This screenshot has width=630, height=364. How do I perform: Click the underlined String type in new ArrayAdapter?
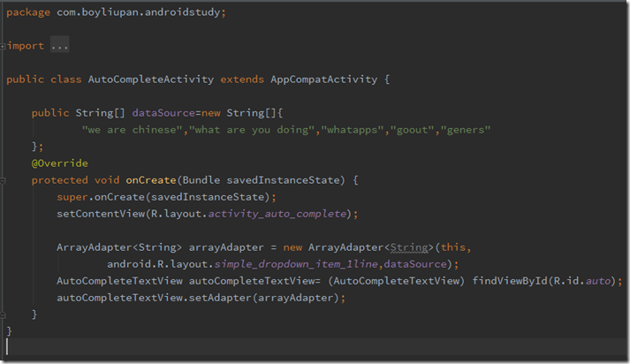click(x=408, y=247)
